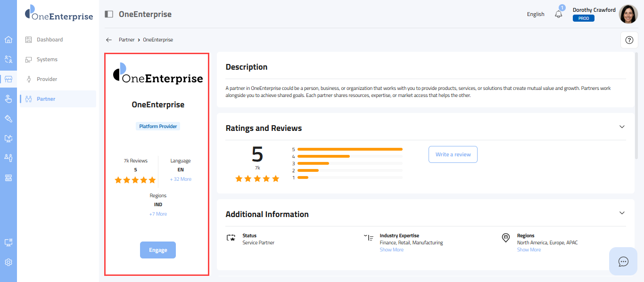
Task: Open the English language dropdown
Action: 536,14
